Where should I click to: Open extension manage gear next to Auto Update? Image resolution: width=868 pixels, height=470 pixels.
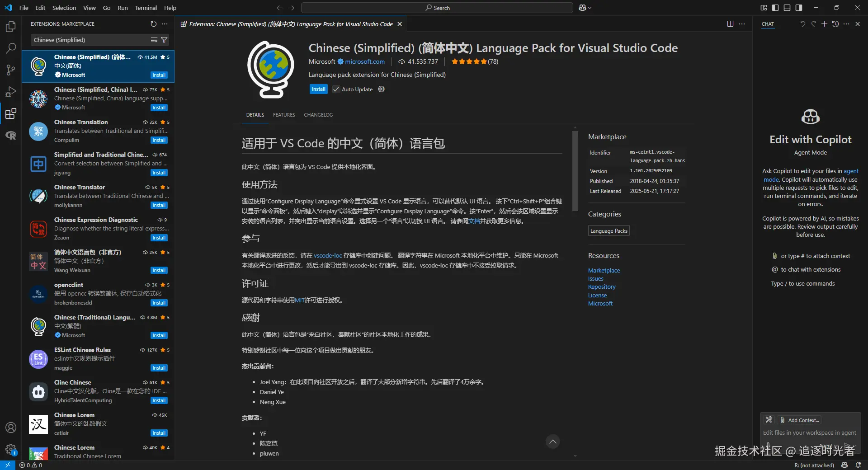click(381, 89)
